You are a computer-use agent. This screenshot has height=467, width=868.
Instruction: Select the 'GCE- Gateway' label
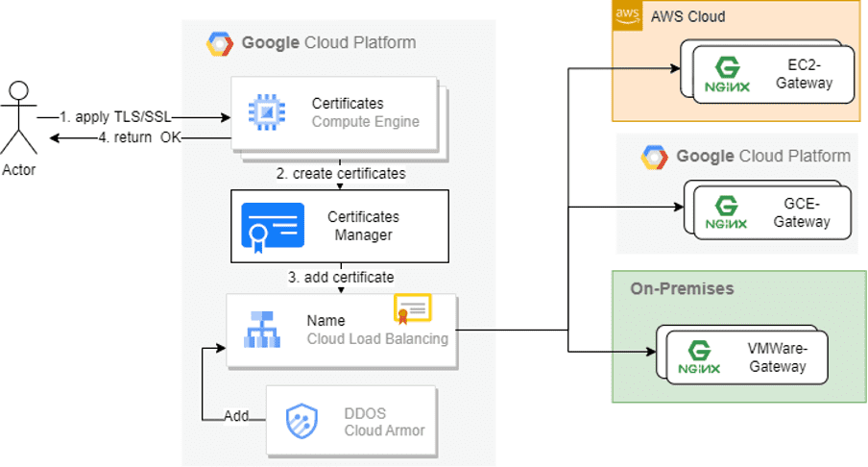[x=802, y=212]
